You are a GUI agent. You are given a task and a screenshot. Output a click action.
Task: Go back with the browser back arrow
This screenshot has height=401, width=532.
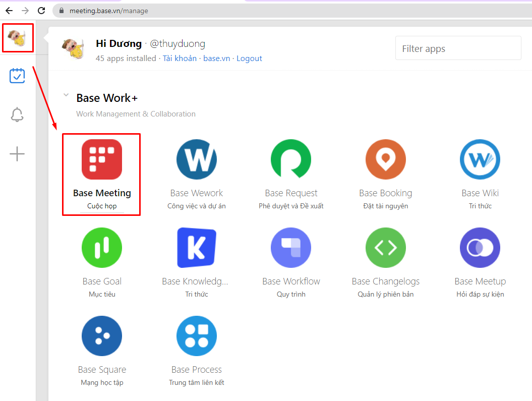coord(9,11)
